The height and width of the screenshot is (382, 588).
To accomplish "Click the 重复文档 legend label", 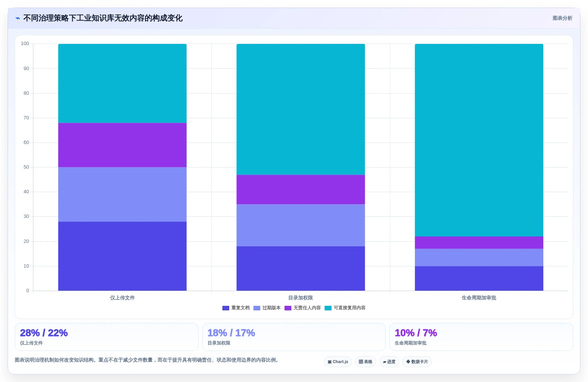I will (241, 308).
